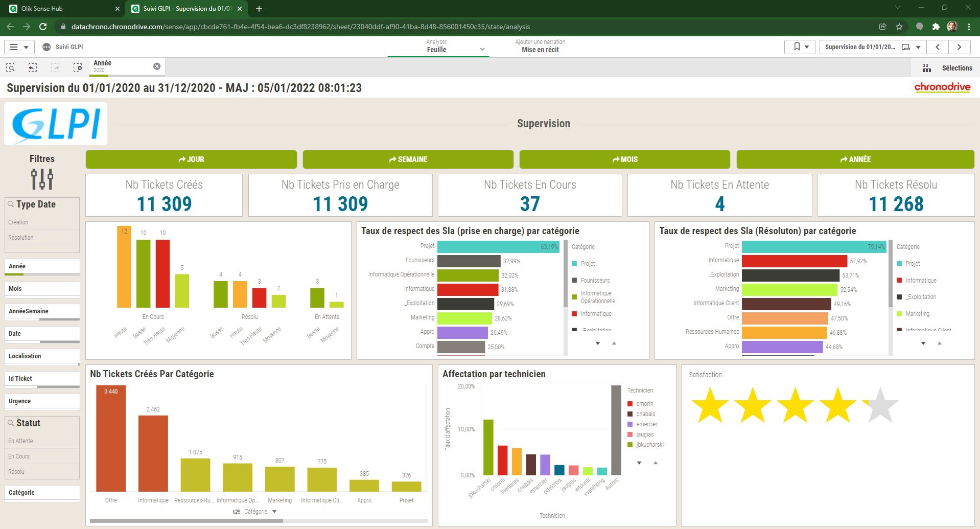Expand the Analyser Feuille dropdown

[x=482, y=50]
